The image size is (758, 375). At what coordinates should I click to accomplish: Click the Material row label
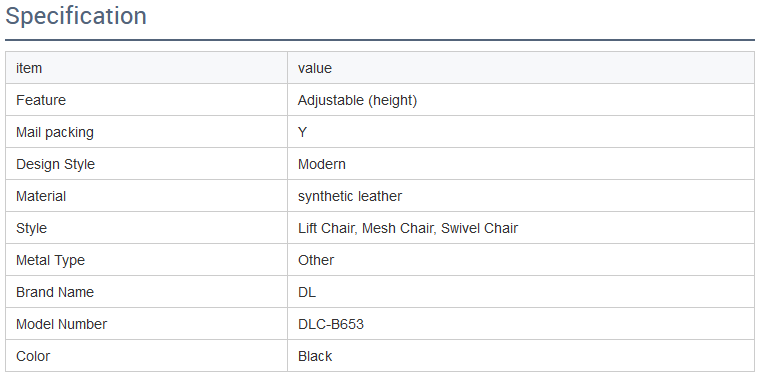(x=41, y=196)
